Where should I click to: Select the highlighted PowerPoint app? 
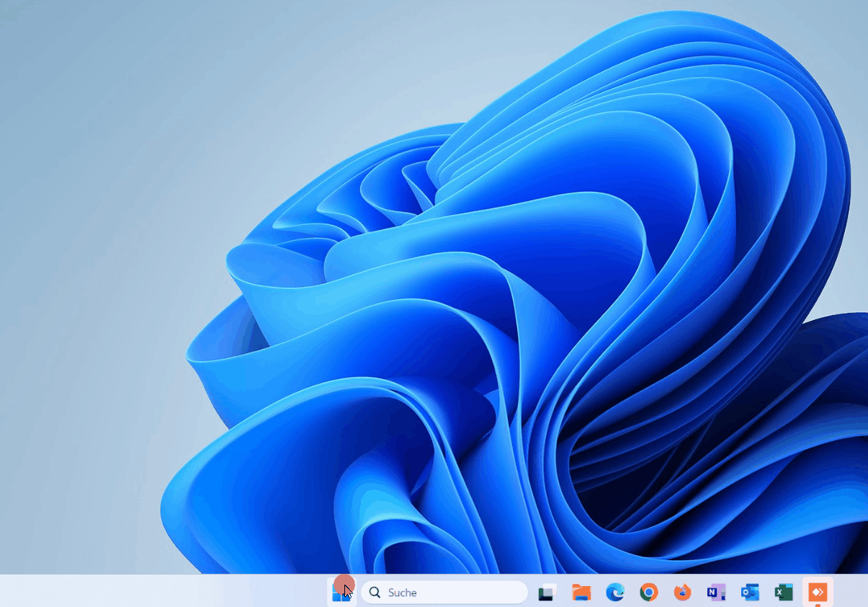817,592
